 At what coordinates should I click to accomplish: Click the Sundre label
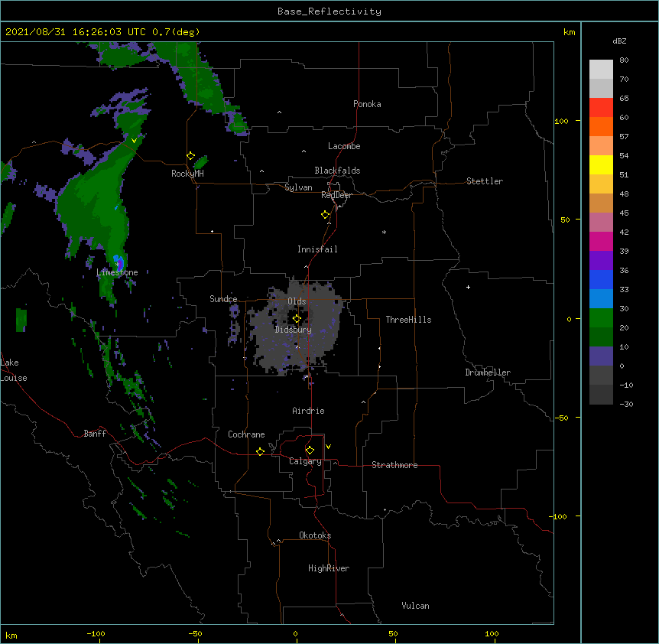pyautogui.click(x=223, y=299)
